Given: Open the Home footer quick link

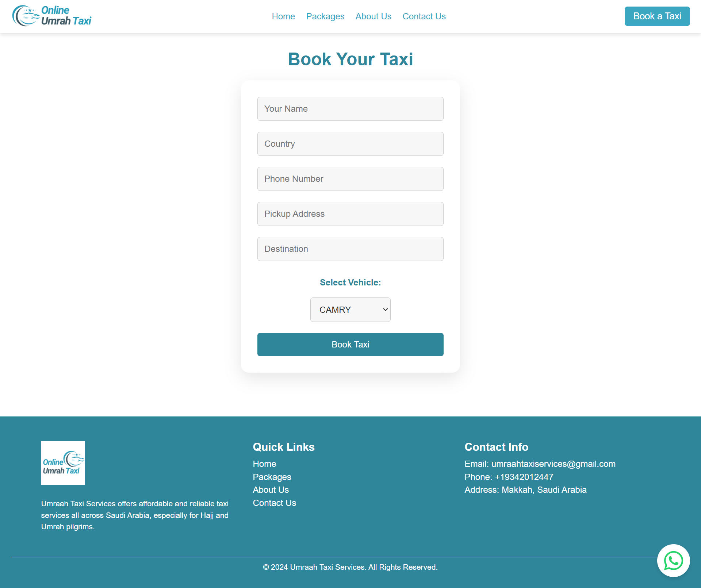Looking at the screenshot, I should point(265,464).
